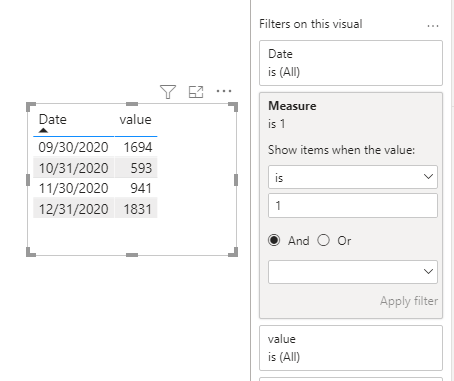The image size is (454, 381).
Task: Open the 'is' condition dropdown
Action: [x=353, y=177]
